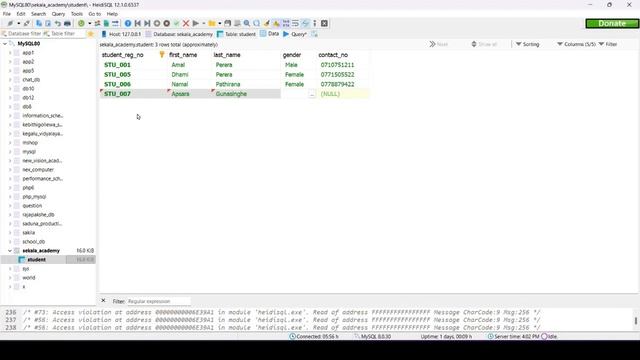
Task: Expand the chat_db database node
Action: click(x=10, y=80)
